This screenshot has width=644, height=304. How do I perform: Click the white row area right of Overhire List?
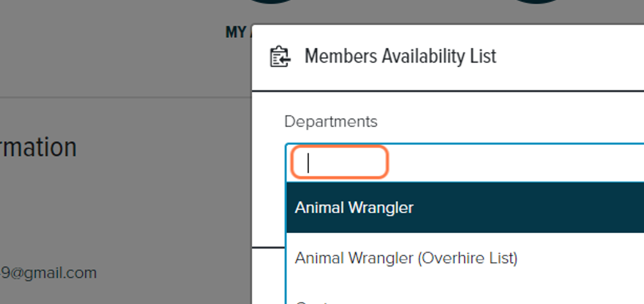click(580, 258)
